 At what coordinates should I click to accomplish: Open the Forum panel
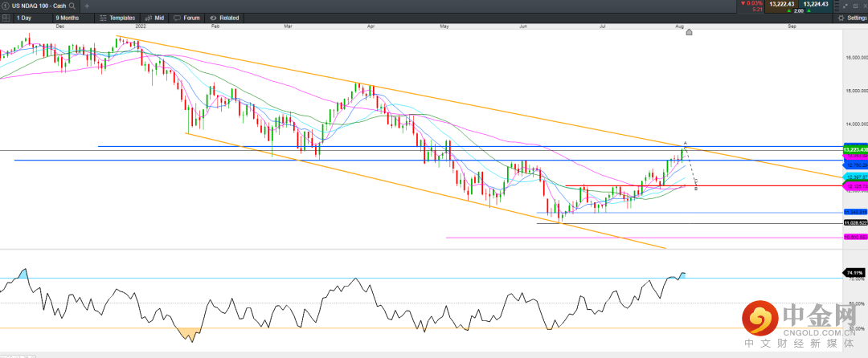tap(187, 17)
